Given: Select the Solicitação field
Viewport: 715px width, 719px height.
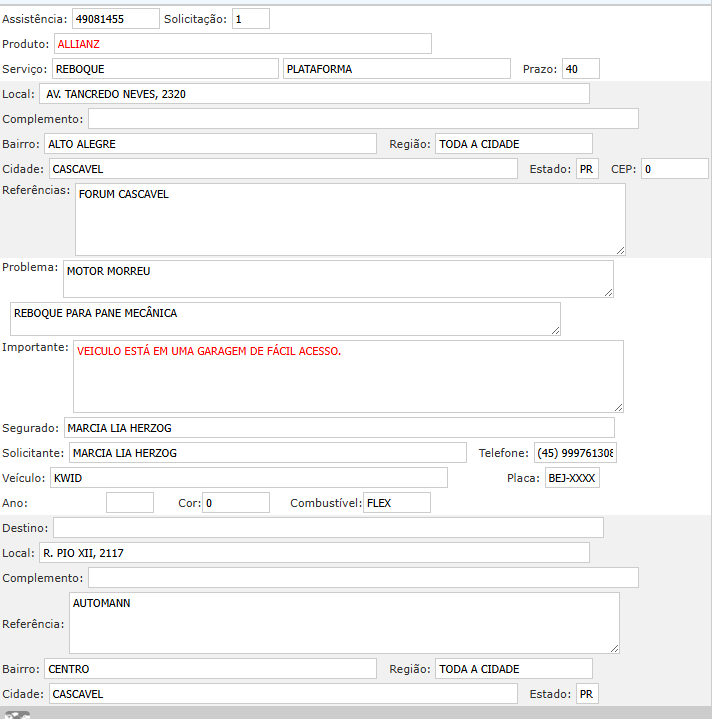Looking at the screenshot, I should point(250,19).
